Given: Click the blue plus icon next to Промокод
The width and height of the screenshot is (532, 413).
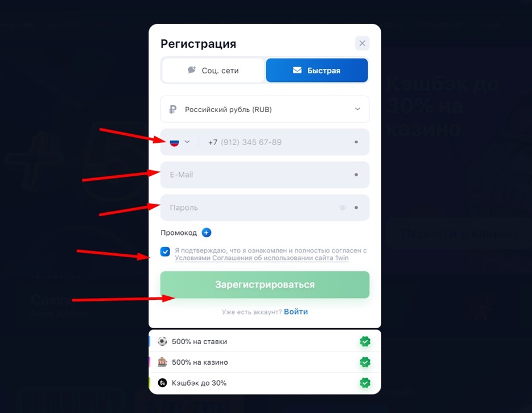Looking at the screenshot, I should point(207,233).
